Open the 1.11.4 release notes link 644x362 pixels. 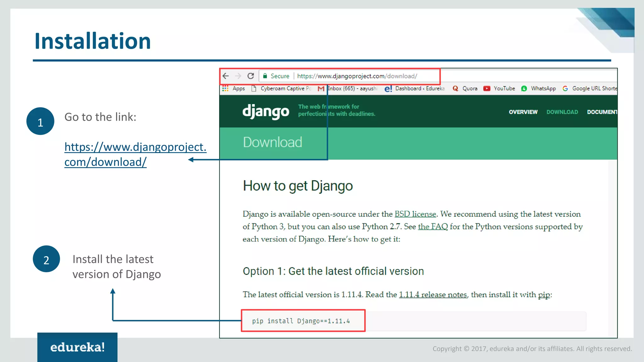(433, 294)
